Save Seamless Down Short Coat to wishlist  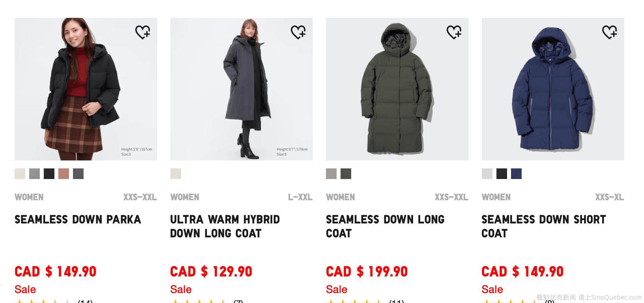[x=610, y=32]
